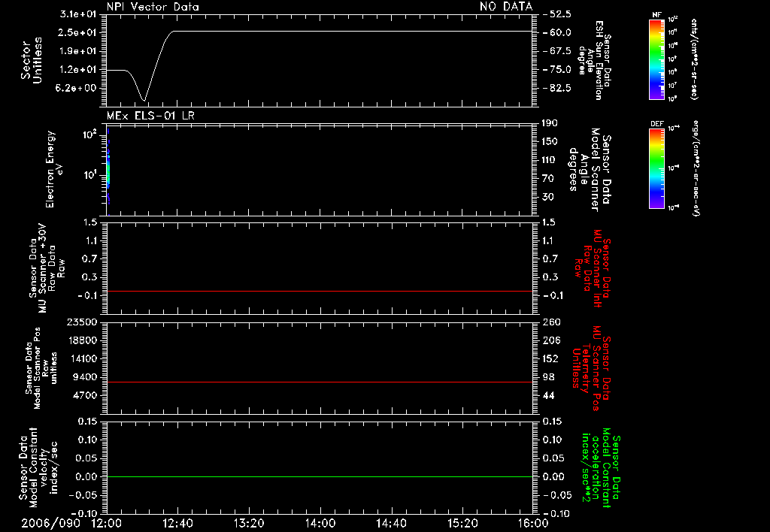
Task: Click the red line in MU Scanner +30V panel
Action: [x=320, y=291]
